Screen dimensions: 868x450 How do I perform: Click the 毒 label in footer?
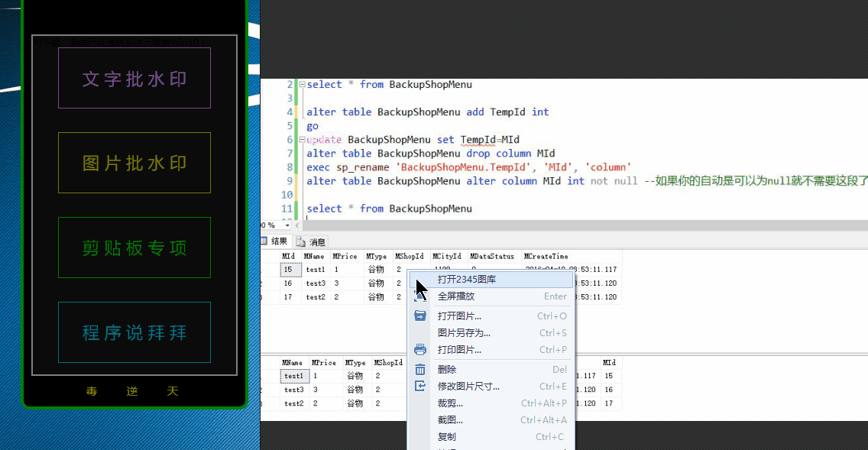[x=92, y=391]
